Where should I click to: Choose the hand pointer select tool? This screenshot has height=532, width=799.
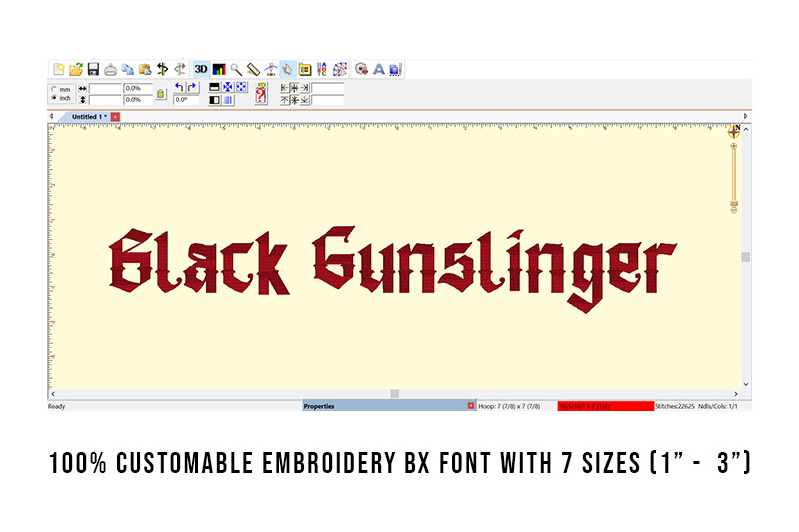tap(288, 69)
